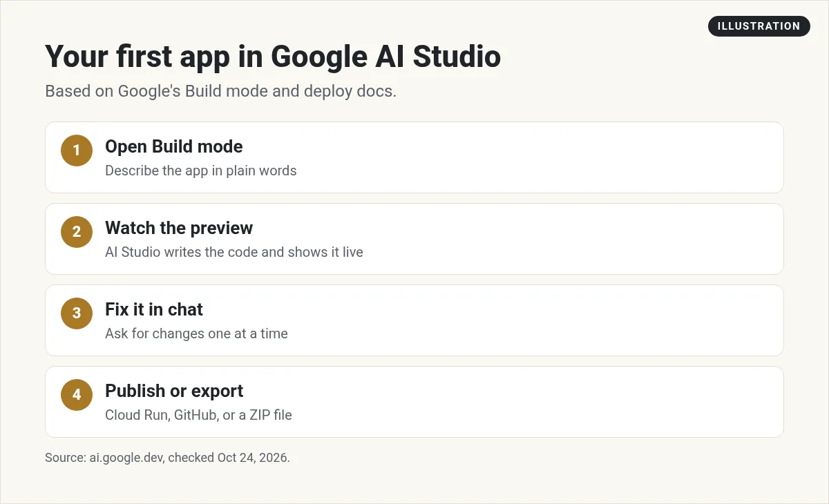Click the 'Publish or export' title
This screenshot has height=504, width=829.
(x=174, y=391)
